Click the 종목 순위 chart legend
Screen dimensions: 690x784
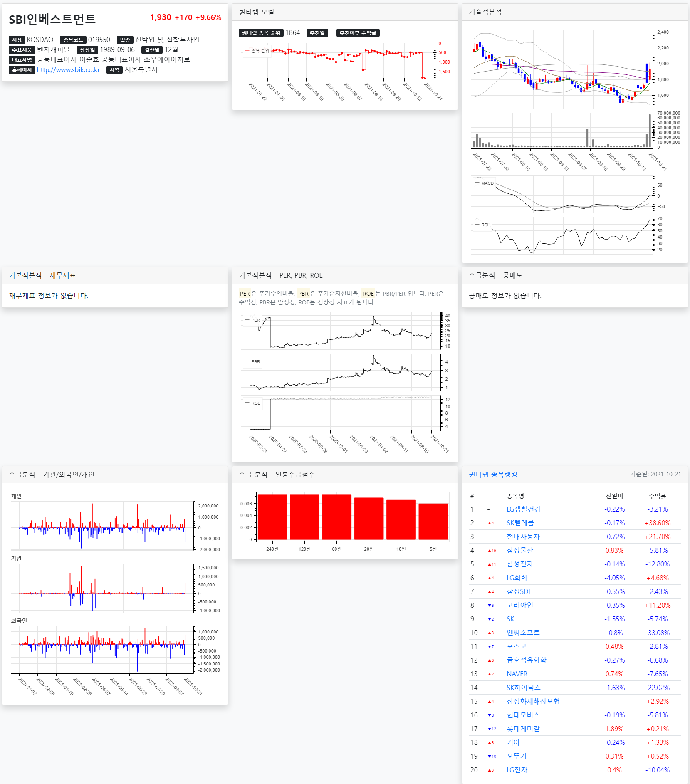click(257, 51)
